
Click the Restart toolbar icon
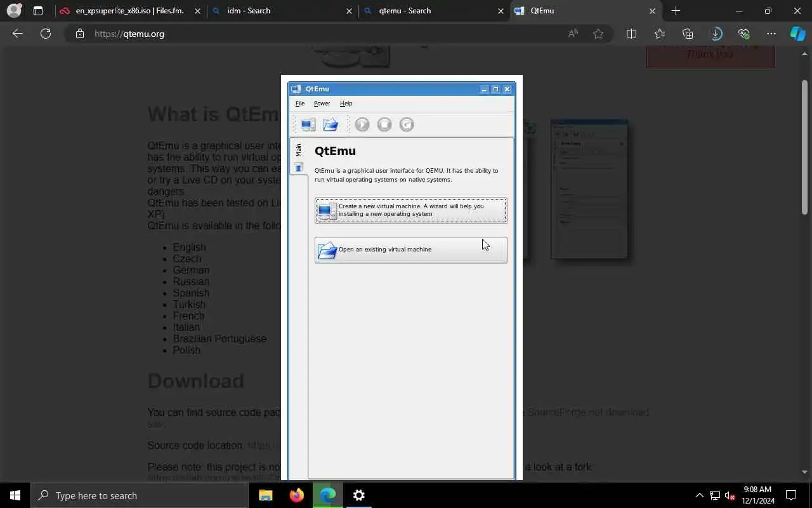tap(407, 124)
